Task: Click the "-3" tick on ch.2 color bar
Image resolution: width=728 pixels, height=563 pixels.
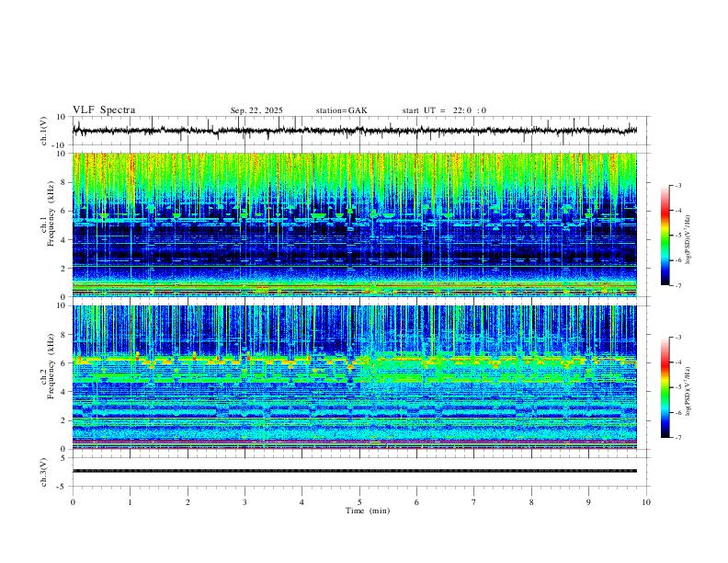Action: pyautogui.click(x=678, y=338)
